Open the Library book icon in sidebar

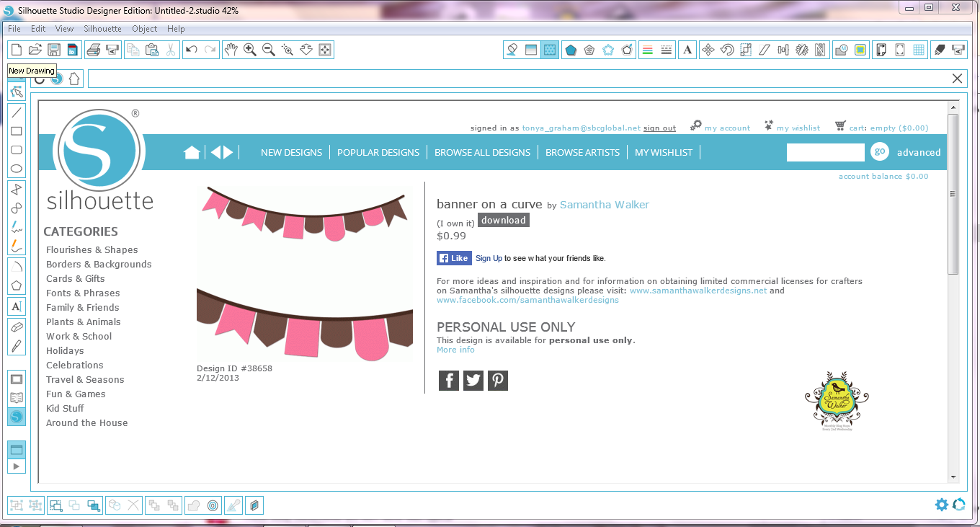pos(17,398)
